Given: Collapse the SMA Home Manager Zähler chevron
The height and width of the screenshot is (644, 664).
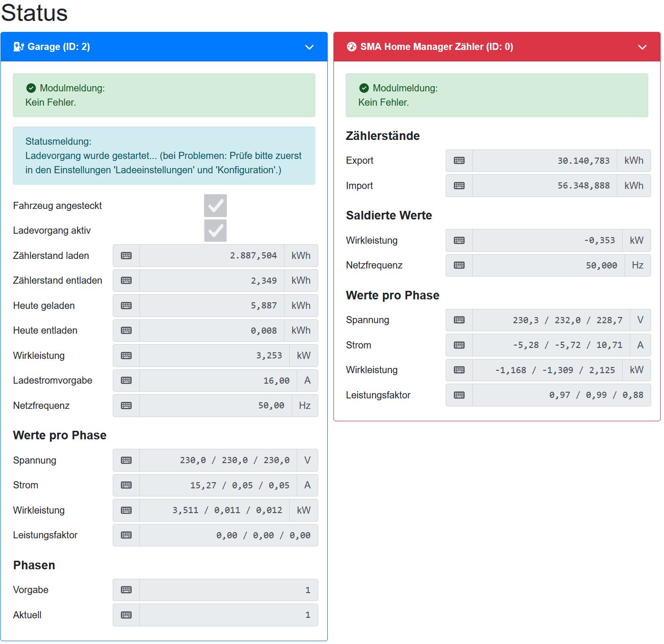Looking at the screenshot, I should tap(642, 47).
